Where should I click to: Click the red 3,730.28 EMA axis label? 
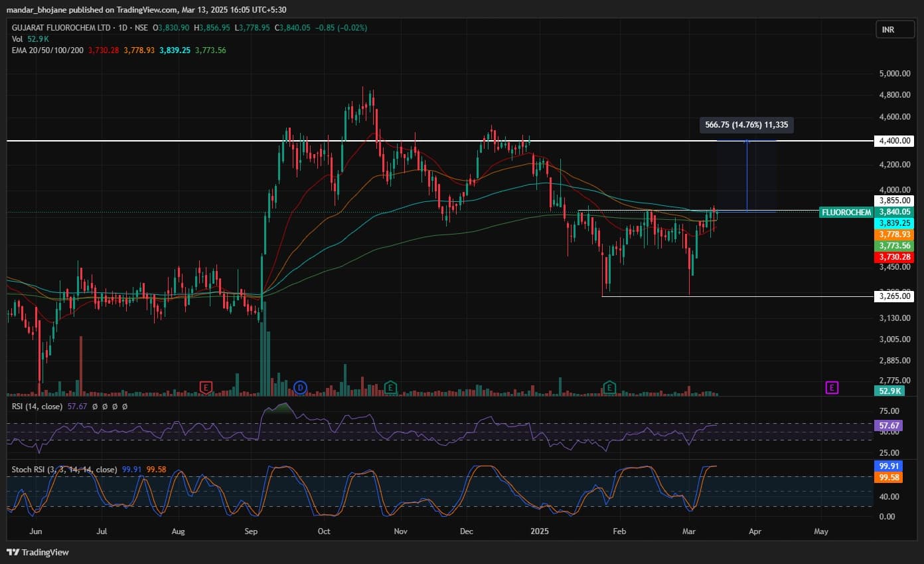pos(895,257)
